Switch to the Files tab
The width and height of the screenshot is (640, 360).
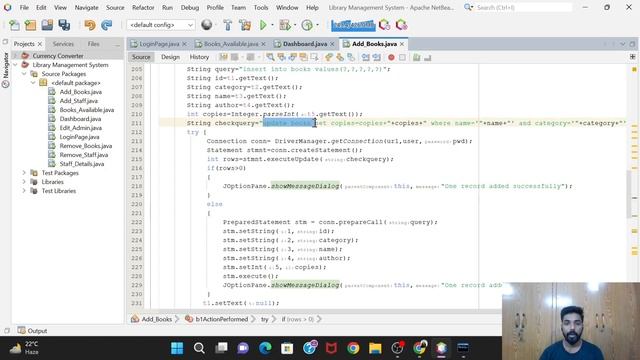pyautogui.click(x=93, y=44)
